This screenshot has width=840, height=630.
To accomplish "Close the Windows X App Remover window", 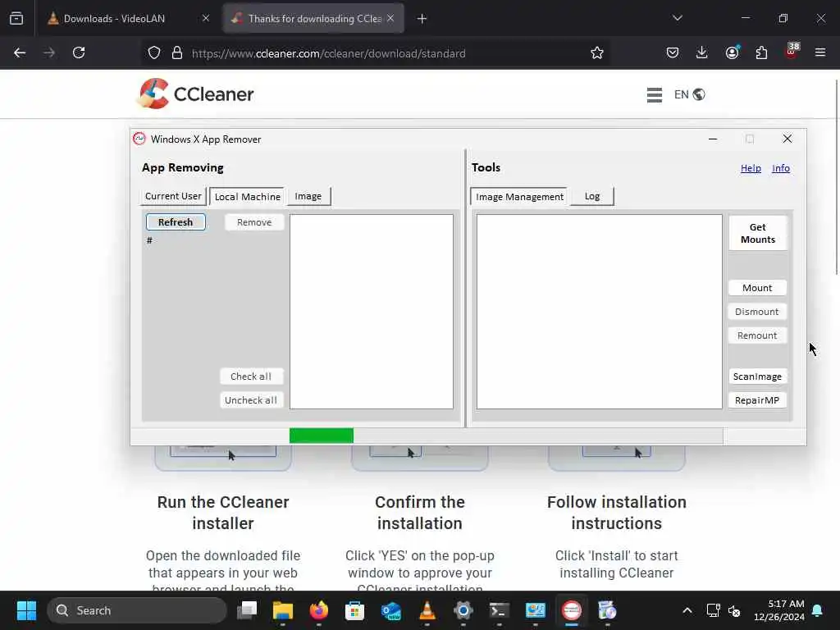I will (x=787, y=139).
